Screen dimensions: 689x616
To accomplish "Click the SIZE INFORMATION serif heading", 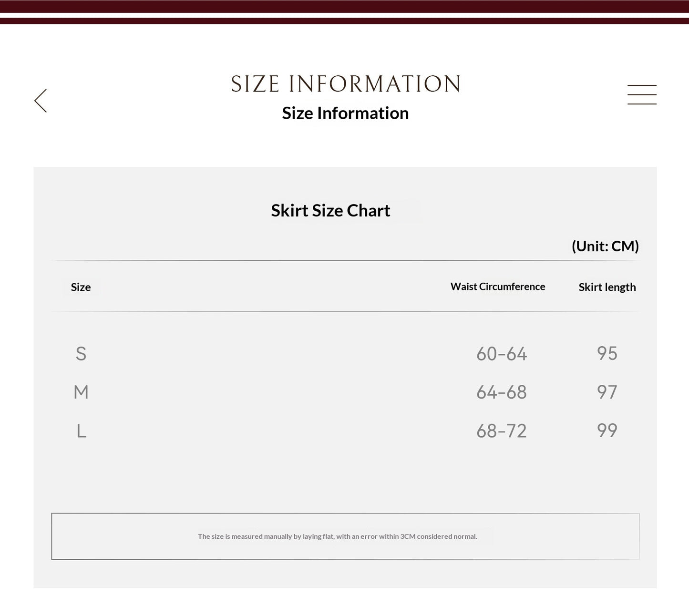I will [x=346, y=84].
